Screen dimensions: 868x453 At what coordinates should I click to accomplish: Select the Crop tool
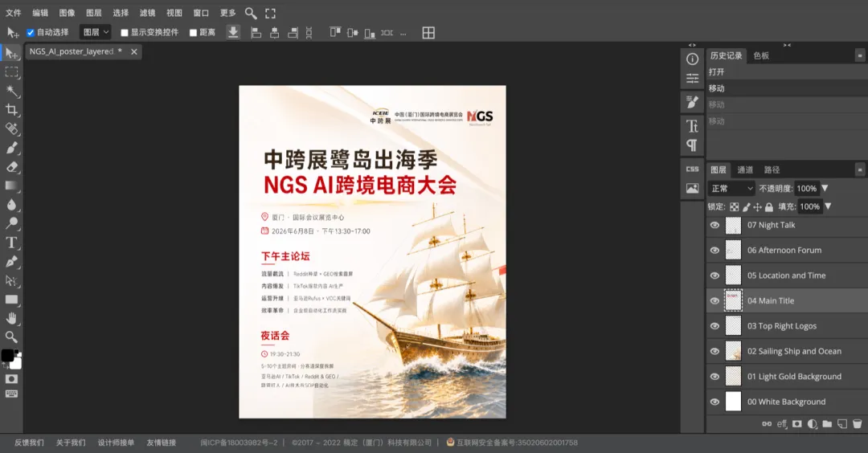click(x=11, y=109)
